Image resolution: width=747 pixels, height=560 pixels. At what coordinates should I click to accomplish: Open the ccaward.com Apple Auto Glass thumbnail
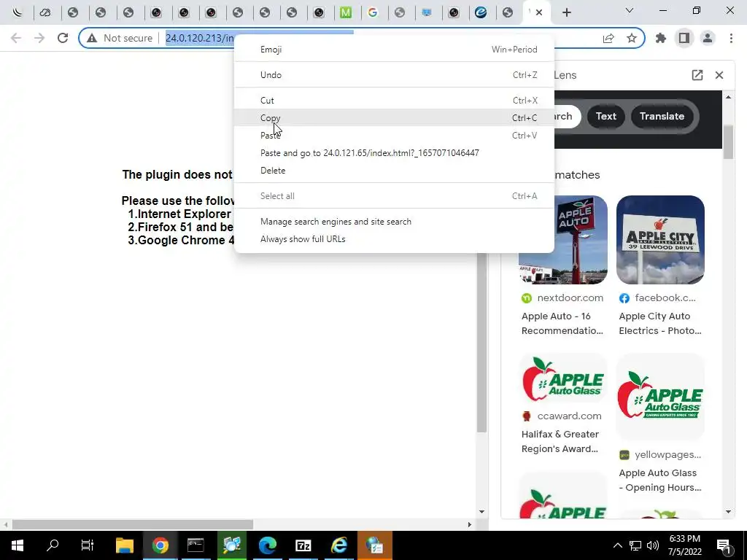pos(563,378)
